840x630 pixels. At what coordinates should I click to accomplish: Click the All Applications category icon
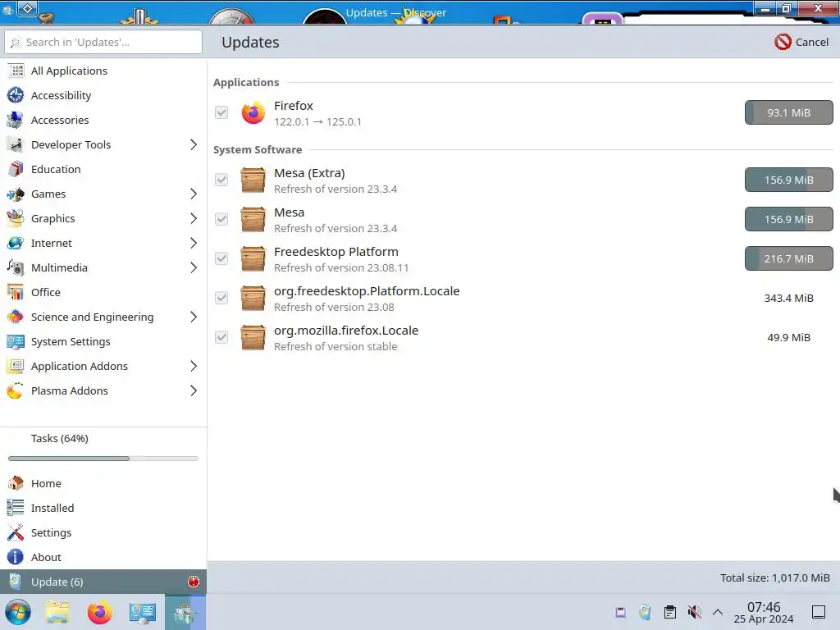[x=16, y=71]
